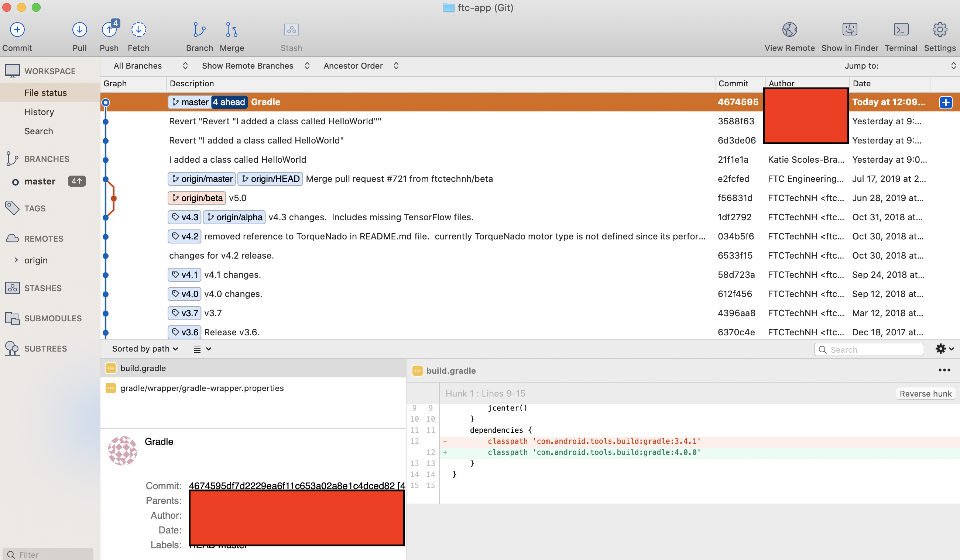
Task: Click the file Search input field
Action: pyautogui.click(x=869, y=349)
